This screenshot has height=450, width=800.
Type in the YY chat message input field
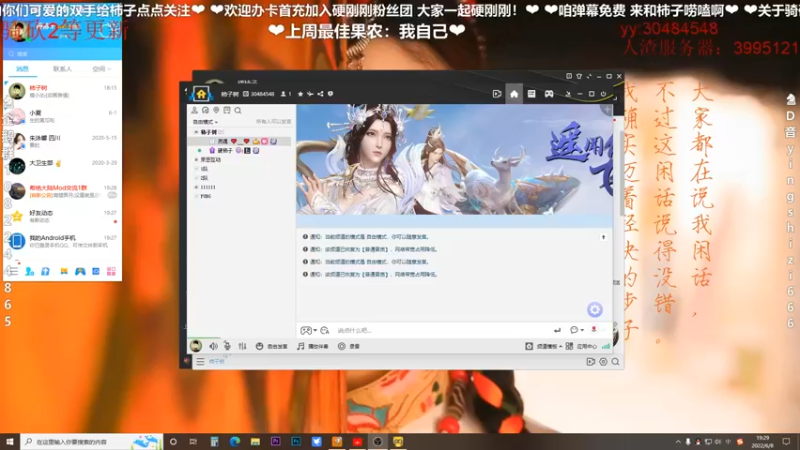pos(441,331)
